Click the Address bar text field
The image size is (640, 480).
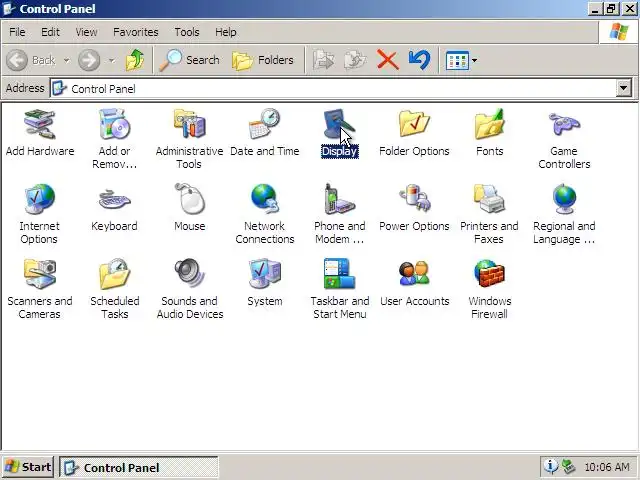[333, 88]
